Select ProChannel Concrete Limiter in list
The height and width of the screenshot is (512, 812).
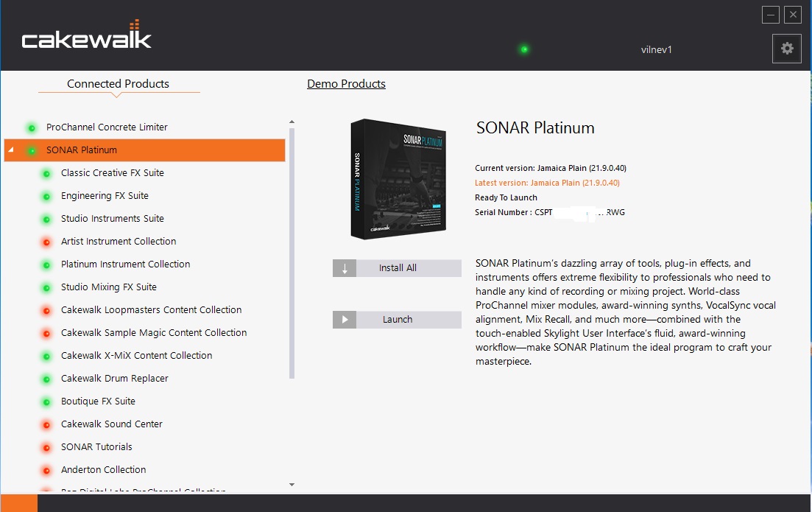107,127
